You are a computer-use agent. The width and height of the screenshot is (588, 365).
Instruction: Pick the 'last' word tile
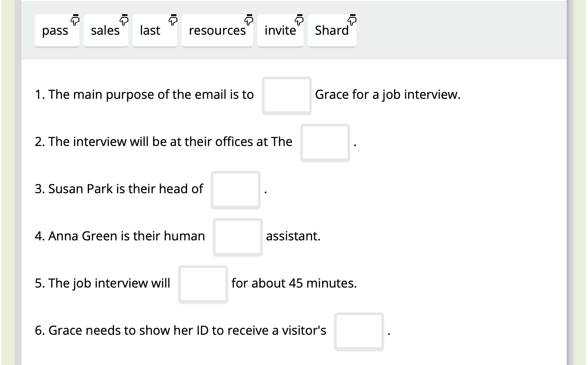click(150, 31)
